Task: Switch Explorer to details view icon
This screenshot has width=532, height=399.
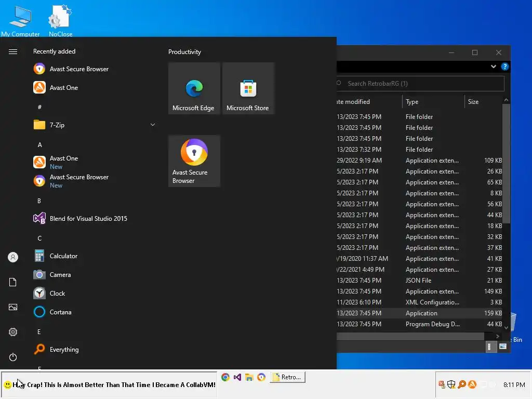Action: pyautogui.click(x=491, y=347)
